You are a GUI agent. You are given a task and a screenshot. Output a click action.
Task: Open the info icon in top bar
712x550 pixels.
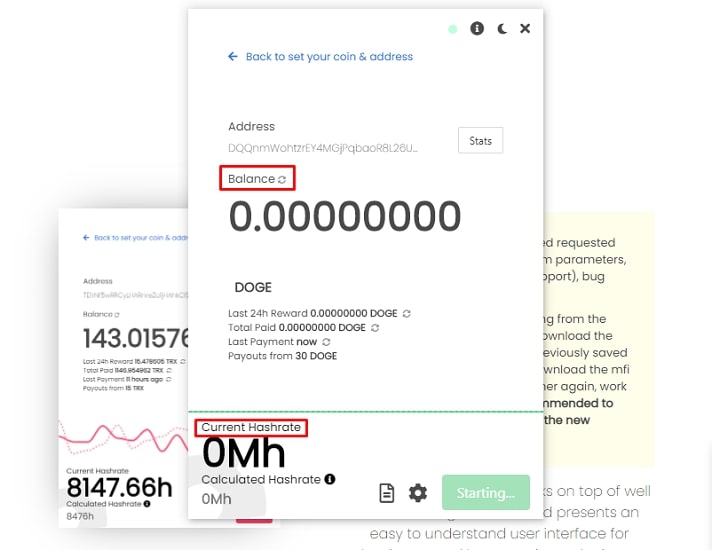tap(477, 29)
